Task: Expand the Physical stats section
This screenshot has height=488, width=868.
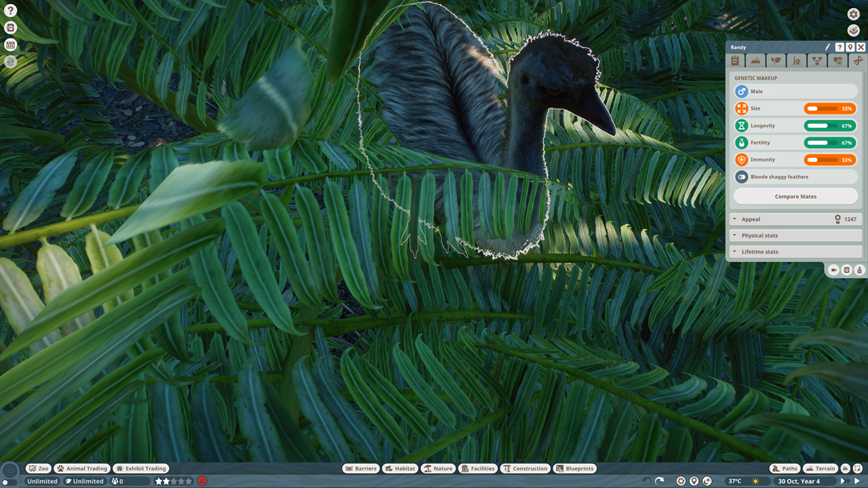Action: coord(795,235)
